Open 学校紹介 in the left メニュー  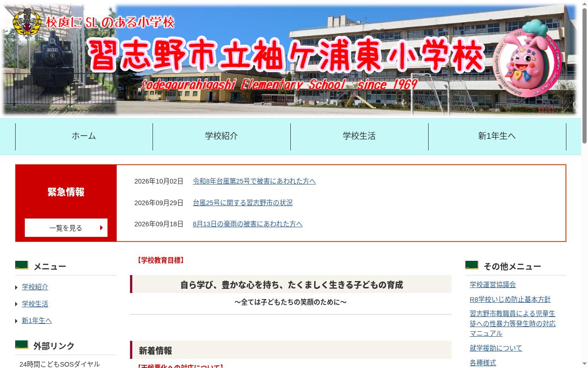tap(35, 287)
